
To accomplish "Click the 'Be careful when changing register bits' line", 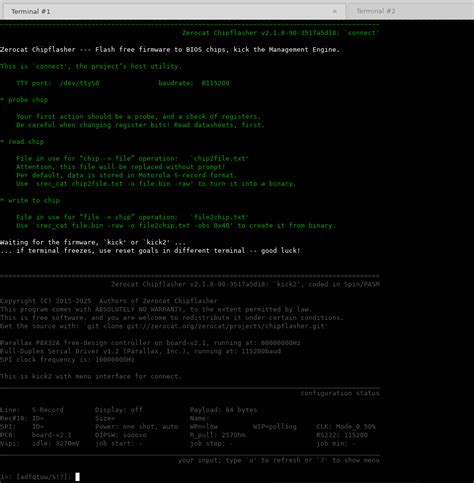I will pyautogui.click(x=140, y=125).
